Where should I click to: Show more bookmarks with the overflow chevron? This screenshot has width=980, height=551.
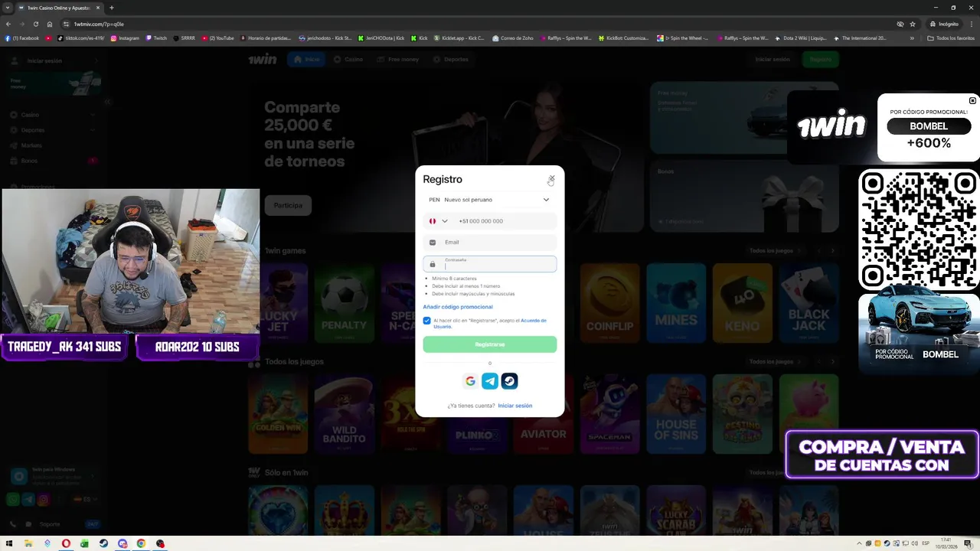[x=912, y=38]
